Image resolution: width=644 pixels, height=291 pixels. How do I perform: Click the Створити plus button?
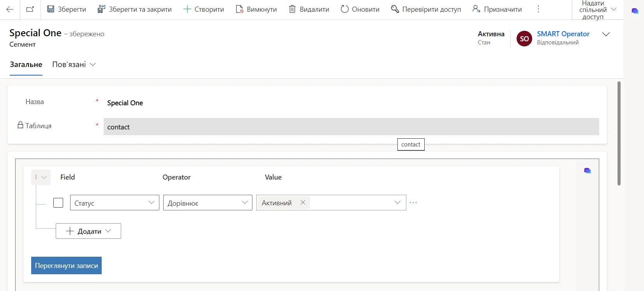pos(204,9)
